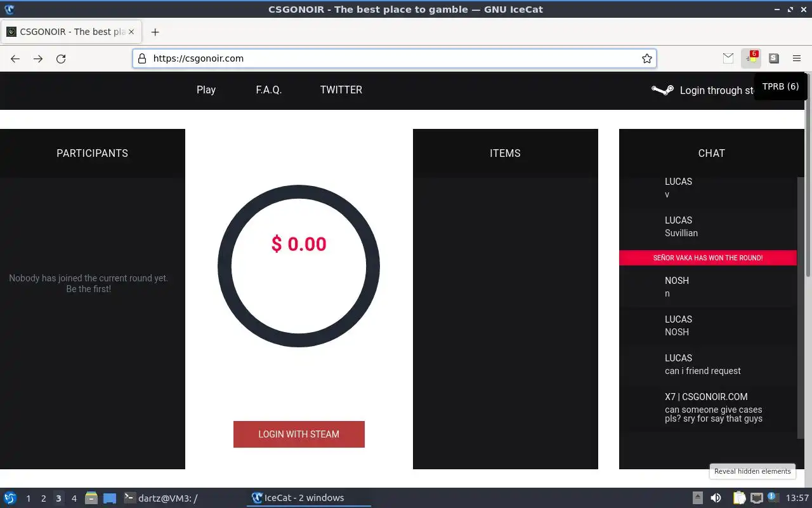The width and height of the screenshot is (812, 508).
Task: Click the IceCat logo in the taskbar
Action: click(257, 498)
